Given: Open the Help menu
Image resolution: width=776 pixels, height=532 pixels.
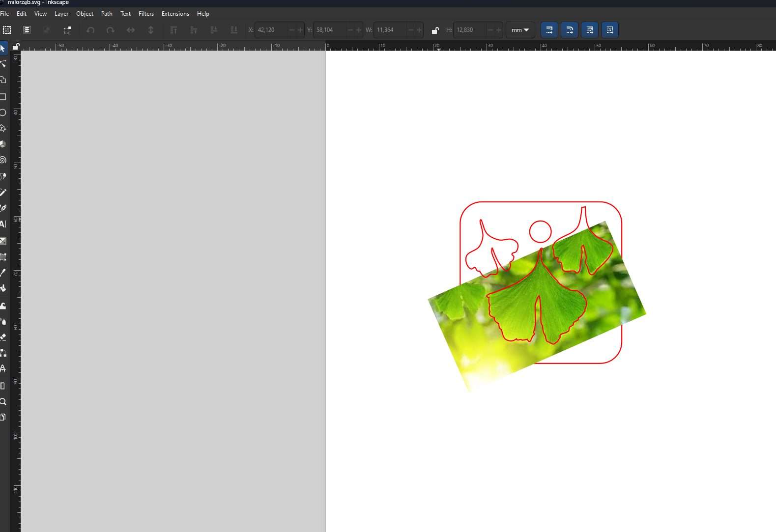Looking at the screenshot, I should click(x=203, y=14).
